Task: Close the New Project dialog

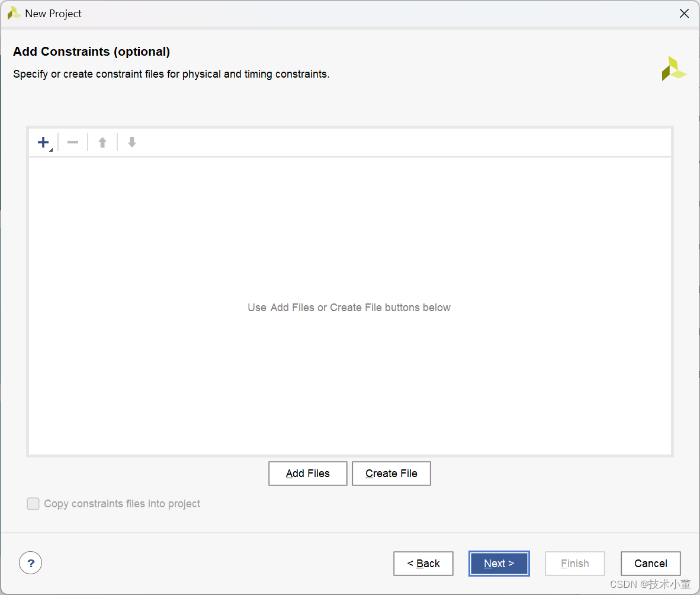Action: tap(684, 14)
